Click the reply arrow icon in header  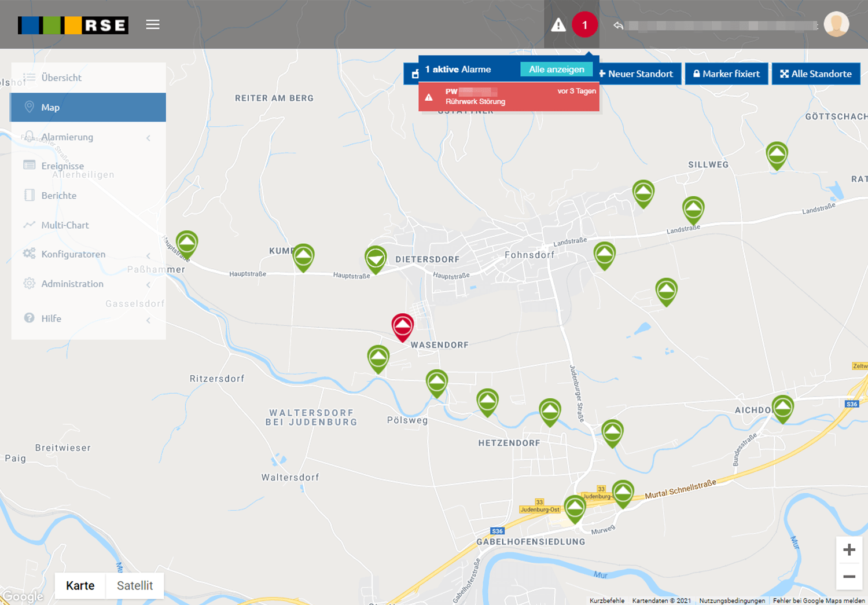coord(618,25)
